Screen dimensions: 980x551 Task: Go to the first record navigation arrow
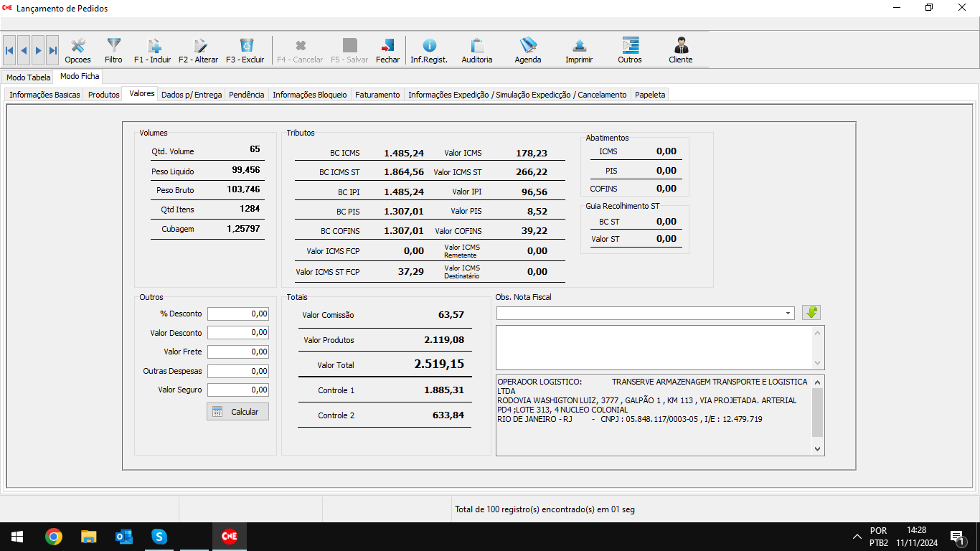click(9, 50)
